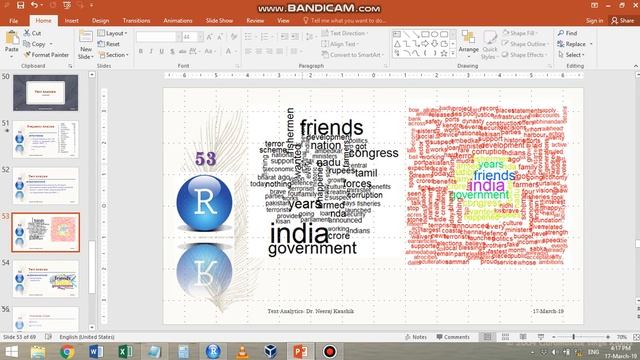This screenshot has width=640, height=360.
Task: Click the Sign in link
Action: point(594,20)
